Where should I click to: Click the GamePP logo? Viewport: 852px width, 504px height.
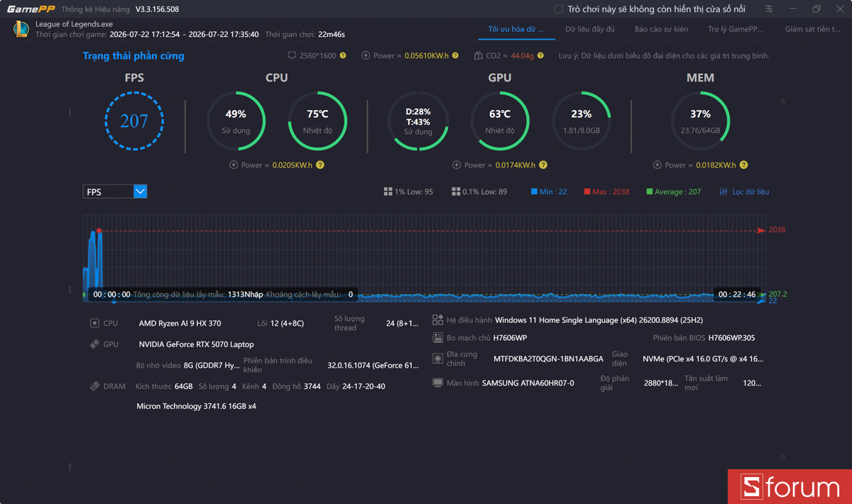[31, 9]
